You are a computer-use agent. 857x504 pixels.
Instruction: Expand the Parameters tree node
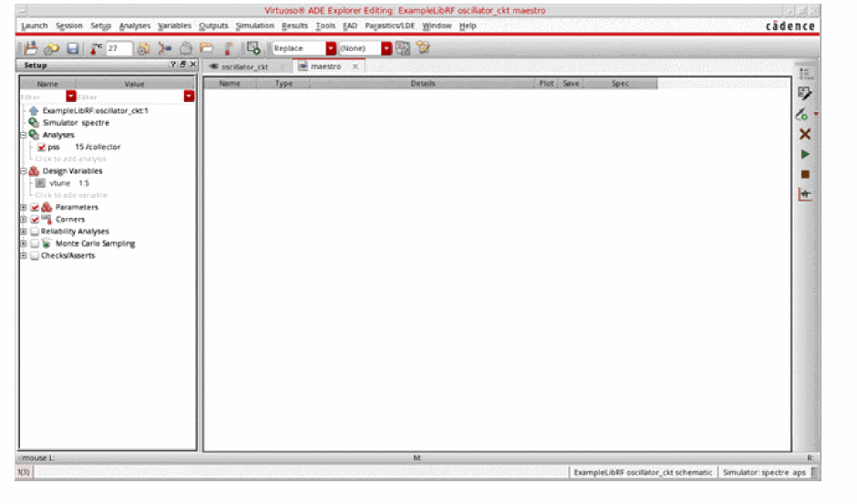[24, 207]
